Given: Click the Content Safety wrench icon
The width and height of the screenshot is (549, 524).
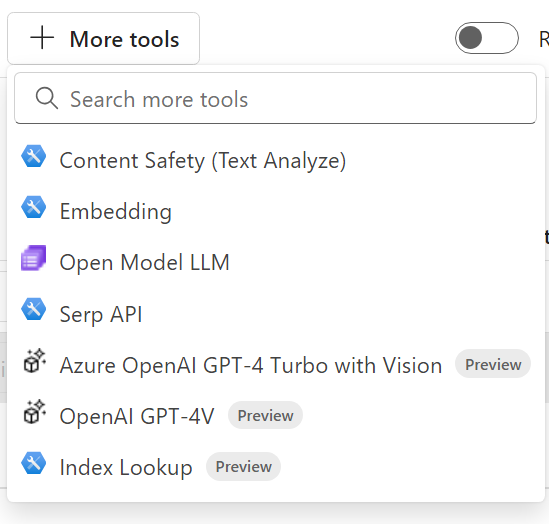Looking at the screenshot, I should coord(34,156).
